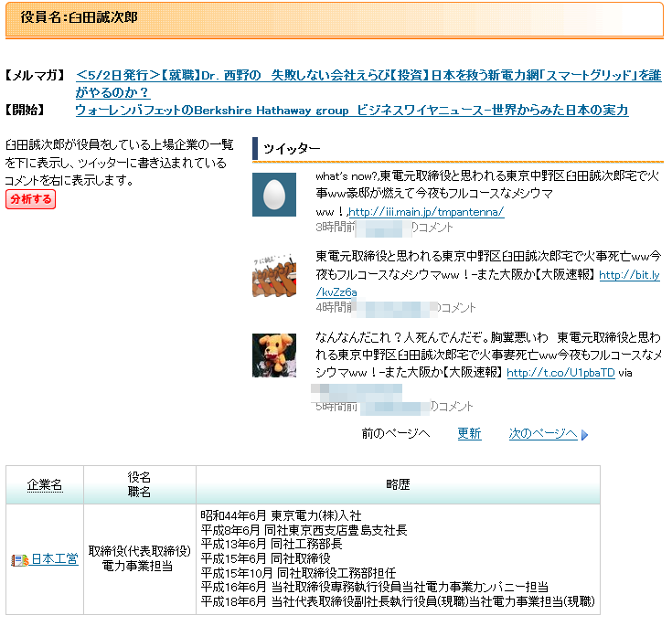Open the 5/2日発行 mail magazine link
Screen dimensions: 672x626
[368, 83]
